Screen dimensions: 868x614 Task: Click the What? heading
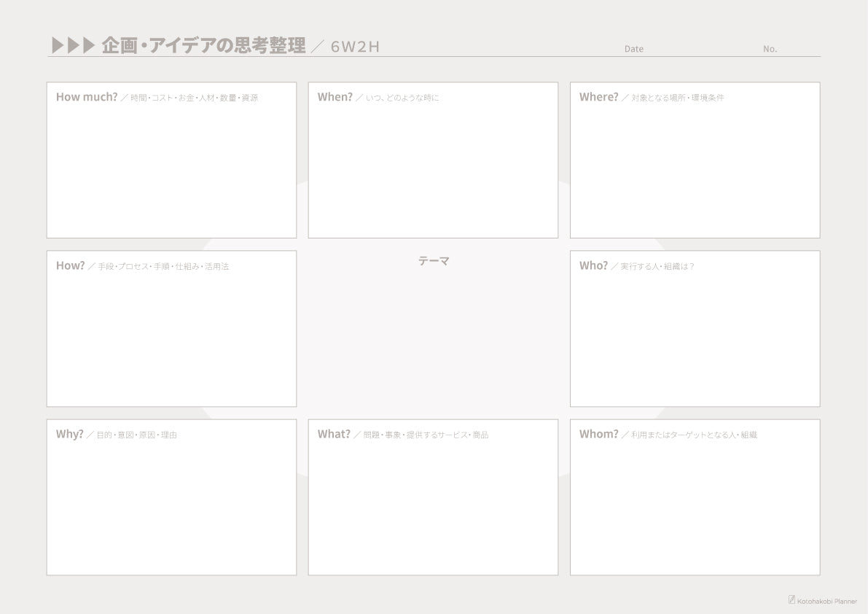click(334, 434)
